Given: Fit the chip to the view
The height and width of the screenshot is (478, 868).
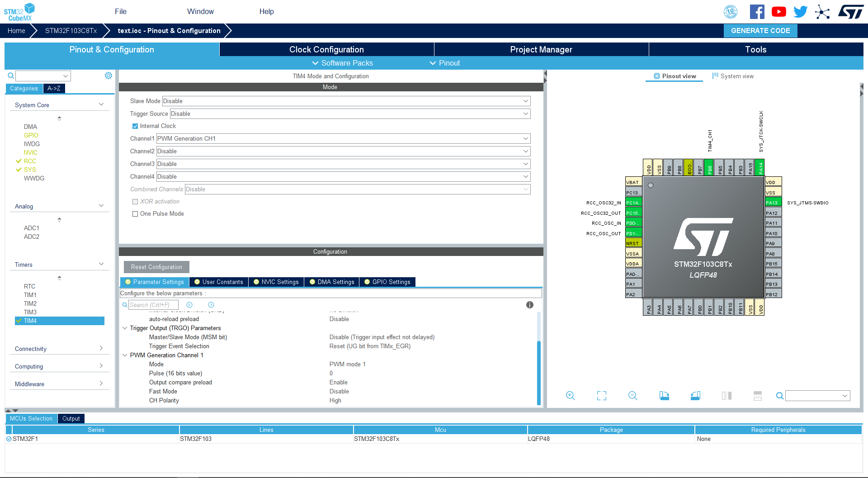Looking at the screenshot, I should 602,396.
